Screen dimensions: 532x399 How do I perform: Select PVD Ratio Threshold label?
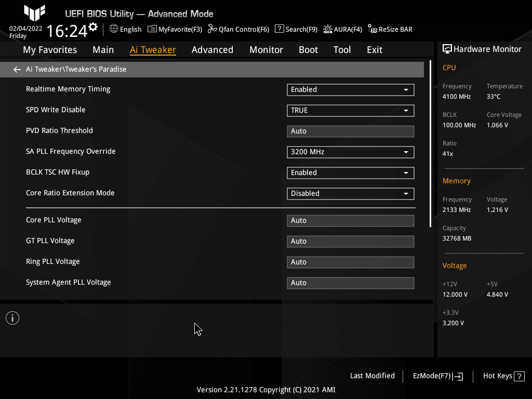click(59, 130)
